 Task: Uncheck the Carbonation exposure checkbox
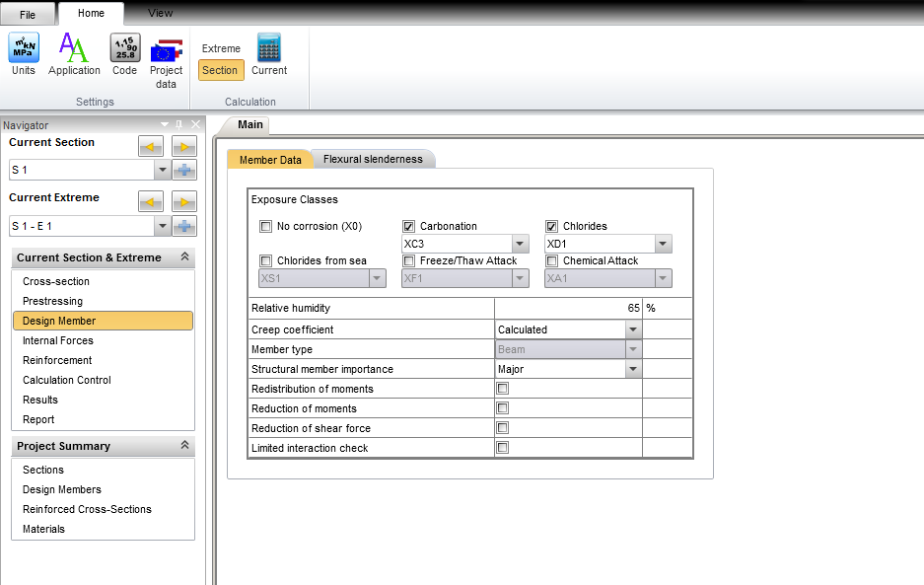click(x=408, y=226)
